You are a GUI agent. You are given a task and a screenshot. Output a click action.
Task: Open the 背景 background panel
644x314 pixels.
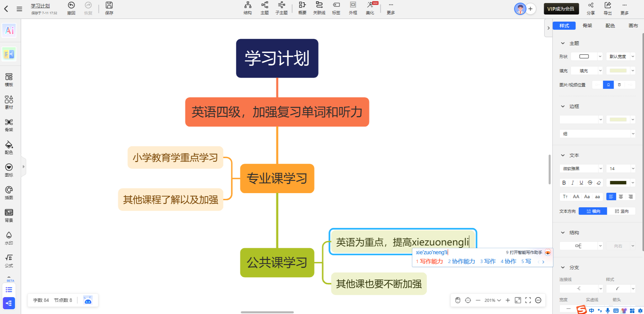[x=9, y=215]
